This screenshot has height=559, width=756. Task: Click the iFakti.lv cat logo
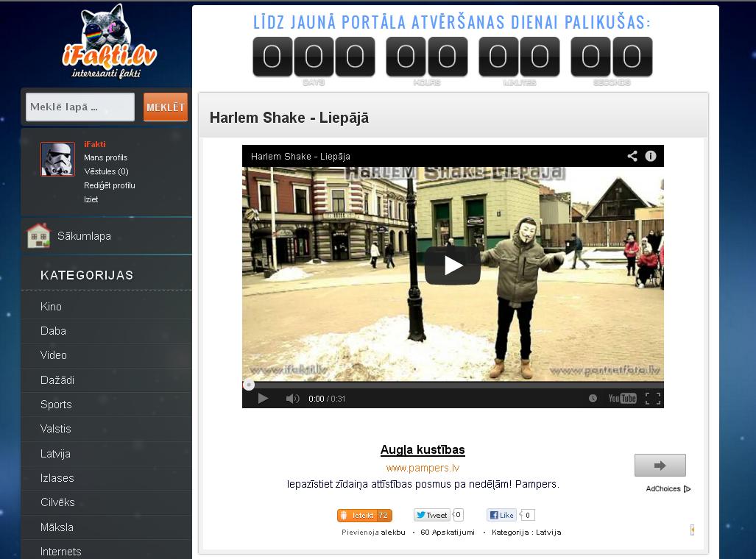point(109,41)
